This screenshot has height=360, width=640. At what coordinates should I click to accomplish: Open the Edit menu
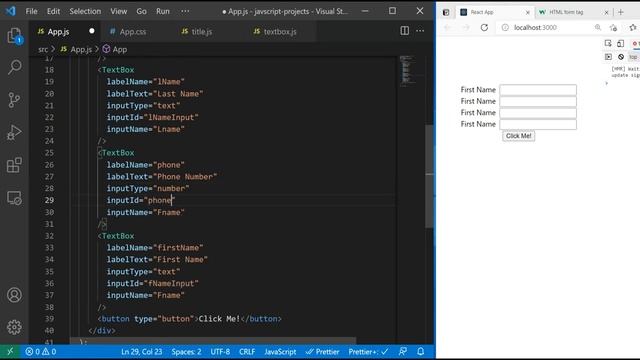pos(53,11)
